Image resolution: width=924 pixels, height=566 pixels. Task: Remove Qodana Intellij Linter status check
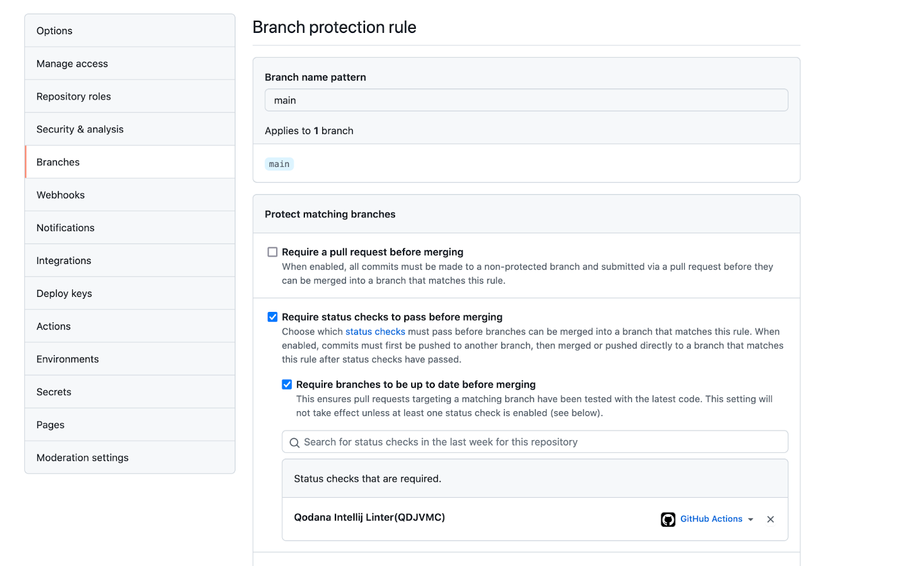point(770,519)
